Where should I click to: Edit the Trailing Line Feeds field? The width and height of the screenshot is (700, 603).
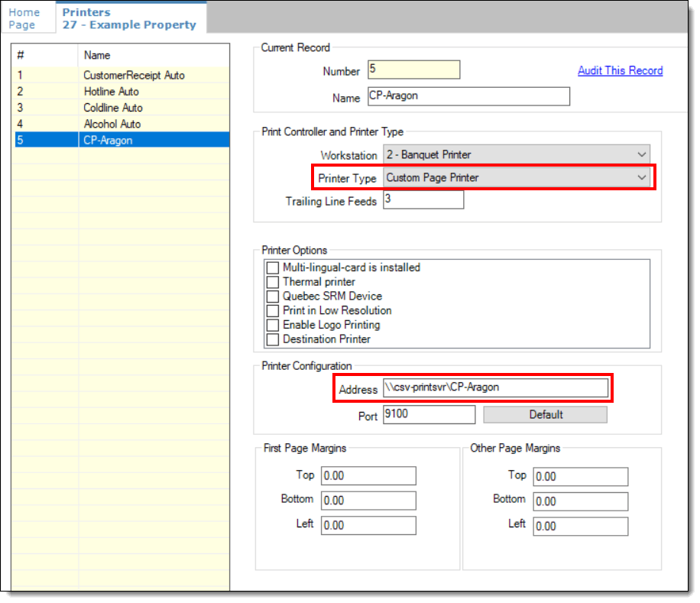(423, 199)
